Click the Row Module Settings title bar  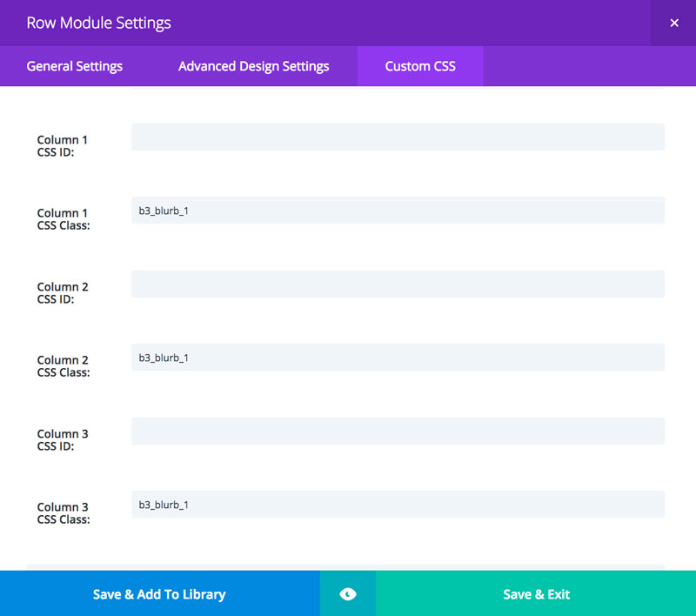pyautogui.click(x=98, y=23)
